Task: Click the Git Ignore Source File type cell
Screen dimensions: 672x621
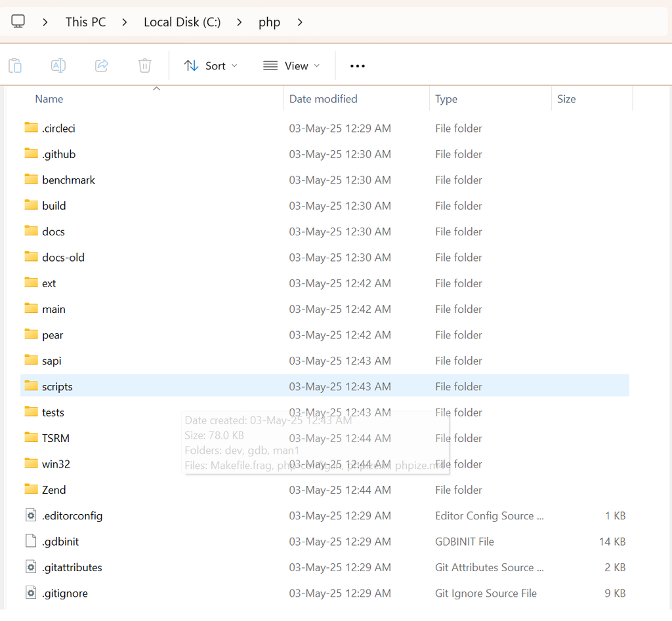Action: 486,593
